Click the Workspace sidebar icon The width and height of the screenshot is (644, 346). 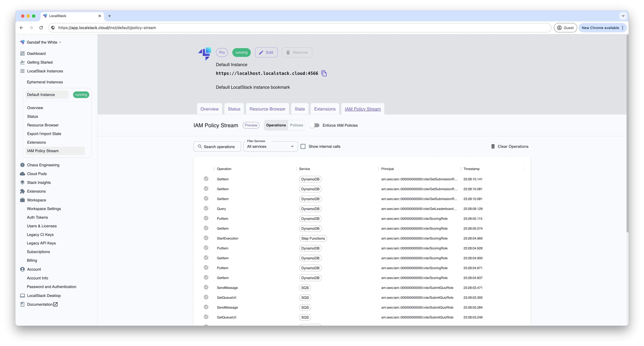22,200
